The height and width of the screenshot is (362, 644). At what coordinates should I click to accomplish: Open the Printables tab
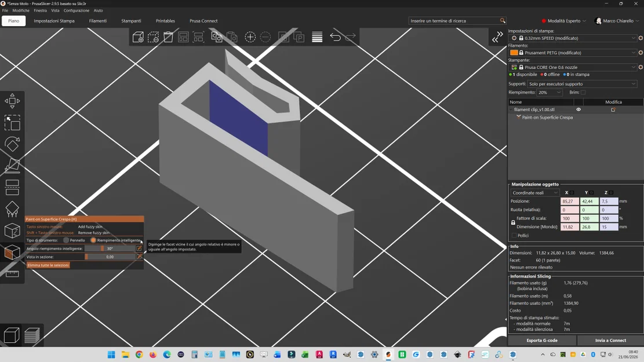[165, 20]
